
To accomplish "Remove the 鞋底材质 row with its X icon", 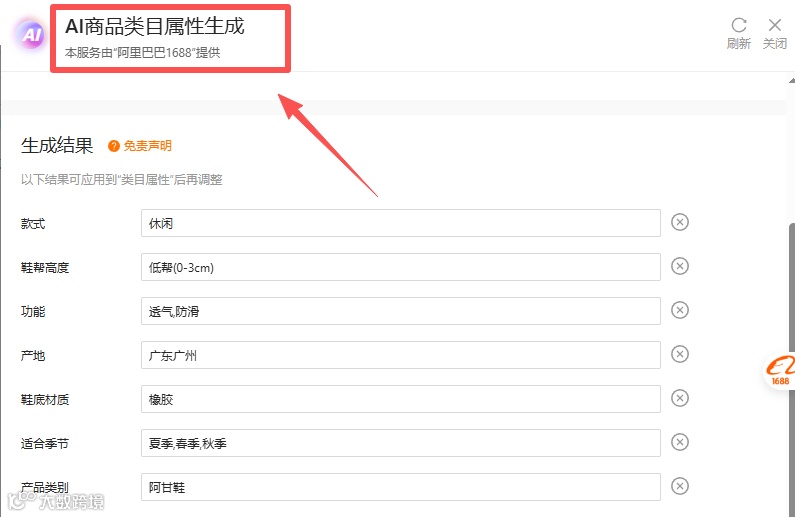I will [x=679, y=398].
